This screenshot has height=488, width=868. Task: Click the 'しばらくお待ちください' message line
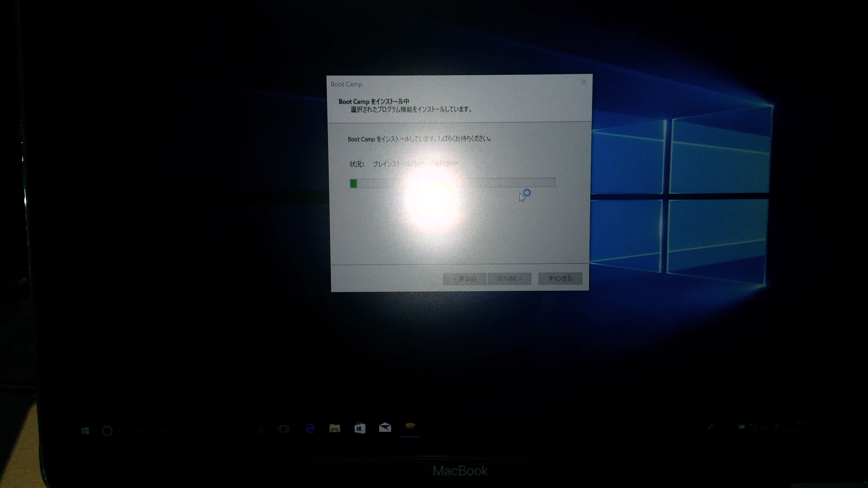click(x=420, y=139)
